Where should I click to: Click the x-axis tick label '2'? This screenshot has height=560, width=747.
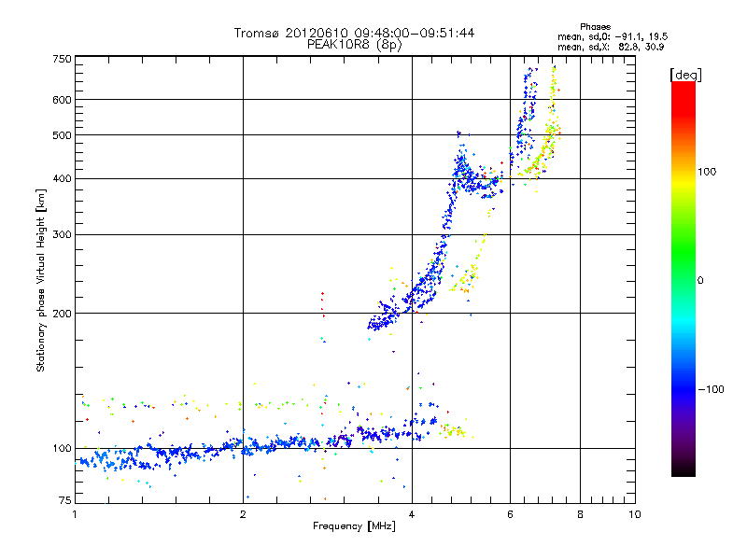[243, 514]
